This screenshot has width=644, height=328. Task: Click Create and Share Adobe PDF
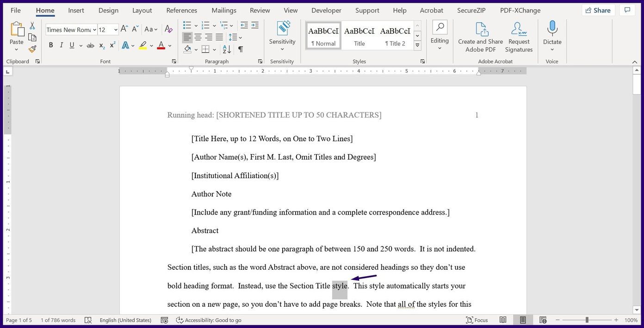(x=480, y=37)
